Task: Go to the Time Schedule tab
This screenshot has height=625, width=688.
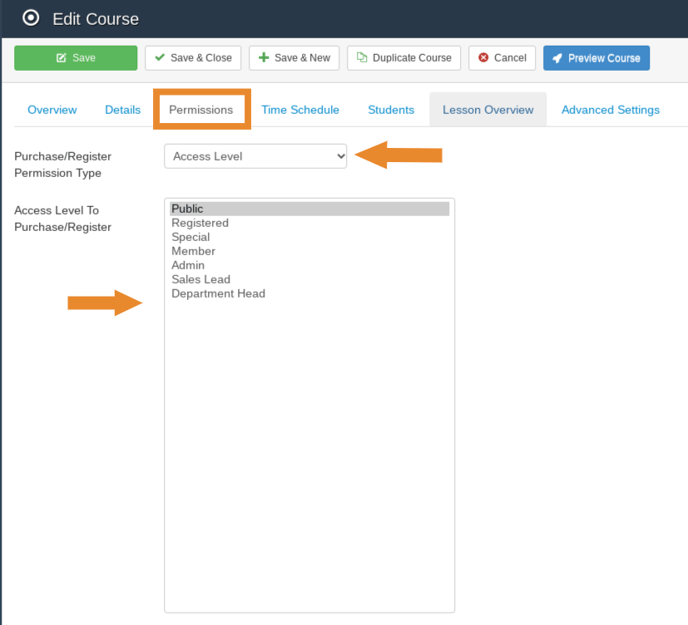Action: tap(300, 110)
